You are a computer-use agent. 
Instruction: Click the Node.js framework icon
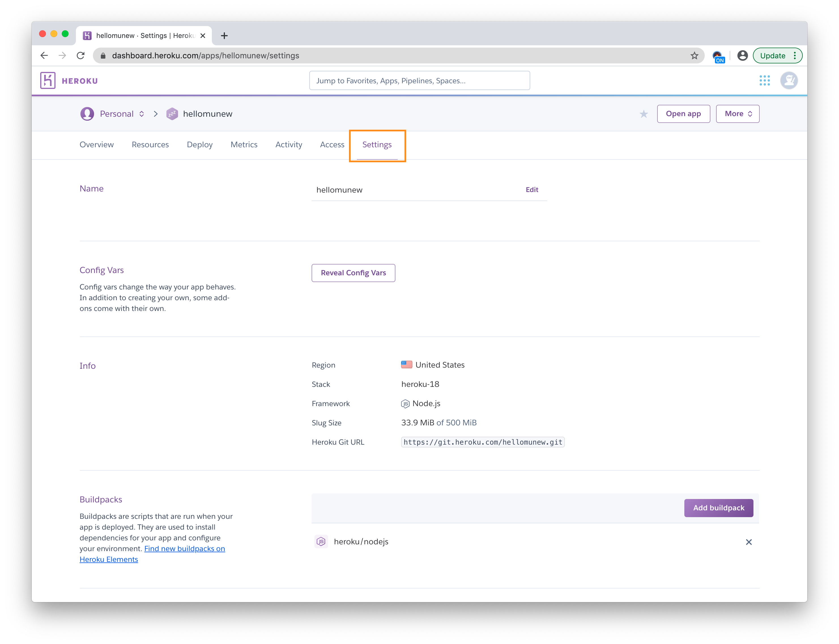click(x=405, y=404)
